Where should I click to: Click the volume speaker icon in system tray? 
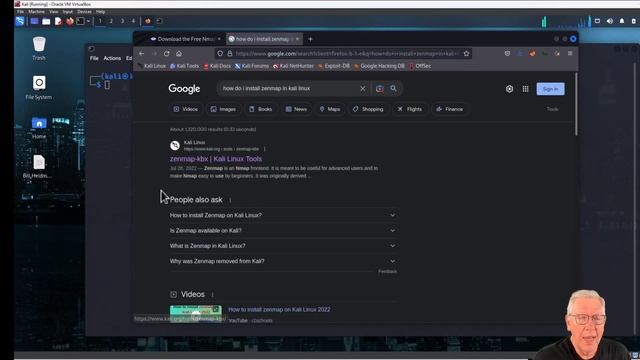point(609,21)
